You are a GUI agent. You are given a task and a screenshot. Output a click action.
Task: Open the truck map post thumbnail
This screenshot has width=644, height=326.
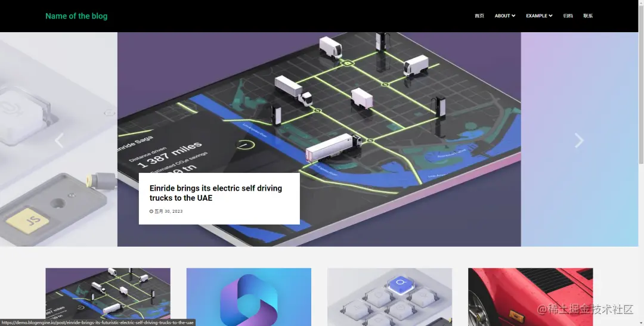click(108, 297)
